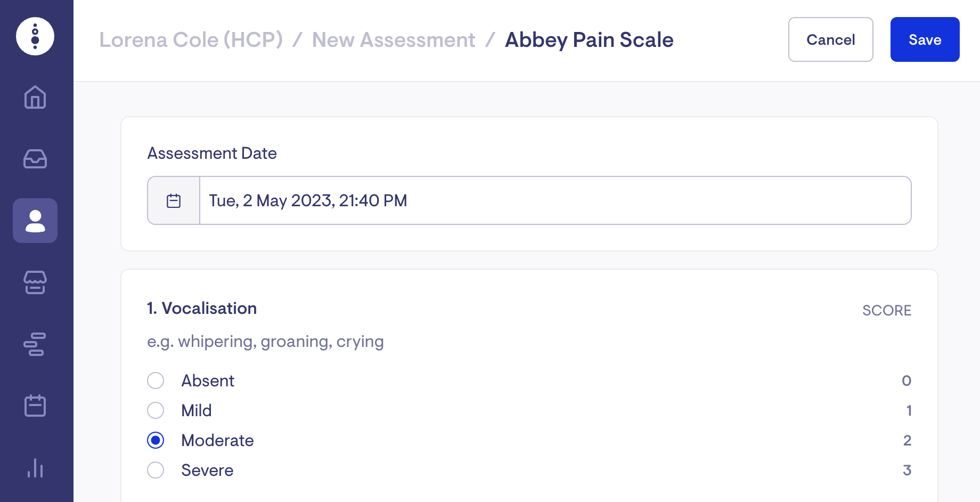Open the Home sidebar icon

(x=35, y=97)
